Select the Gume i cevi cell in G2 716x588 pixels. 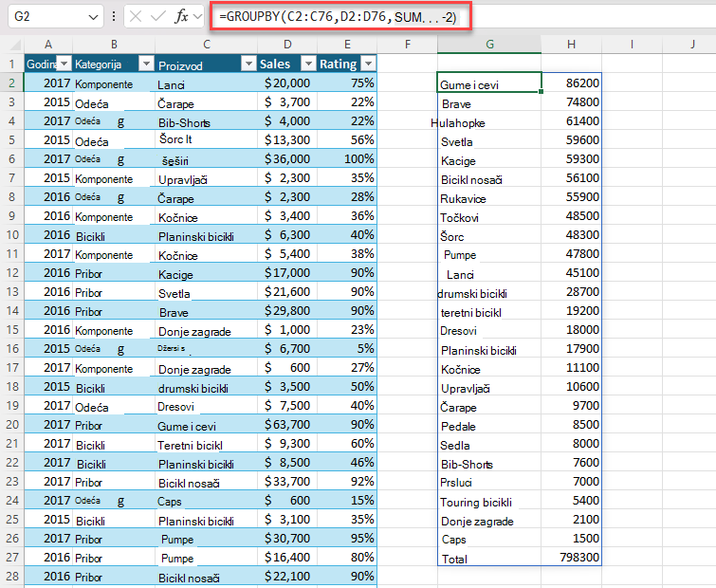pyautogui.click(x=489, y=83)
